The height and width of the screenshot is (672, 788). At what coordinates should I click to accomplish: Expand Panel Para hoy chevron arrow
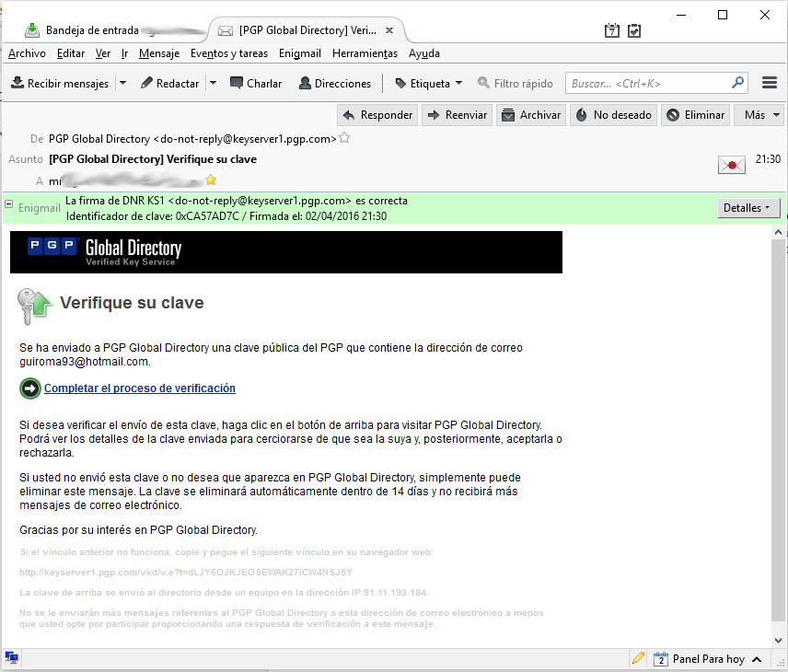click(757, 659)
